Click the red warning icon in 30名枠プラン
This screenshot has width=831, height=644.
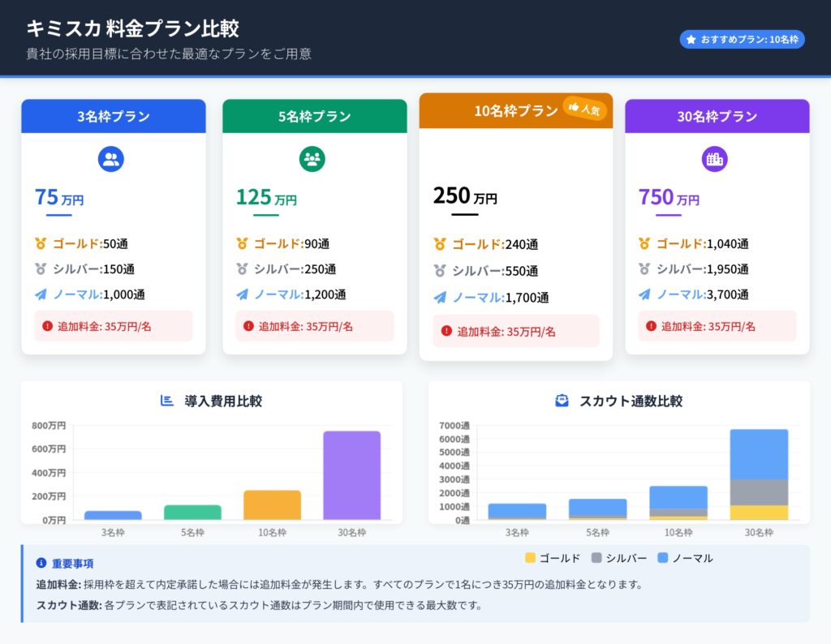click(x=651, y=326)
